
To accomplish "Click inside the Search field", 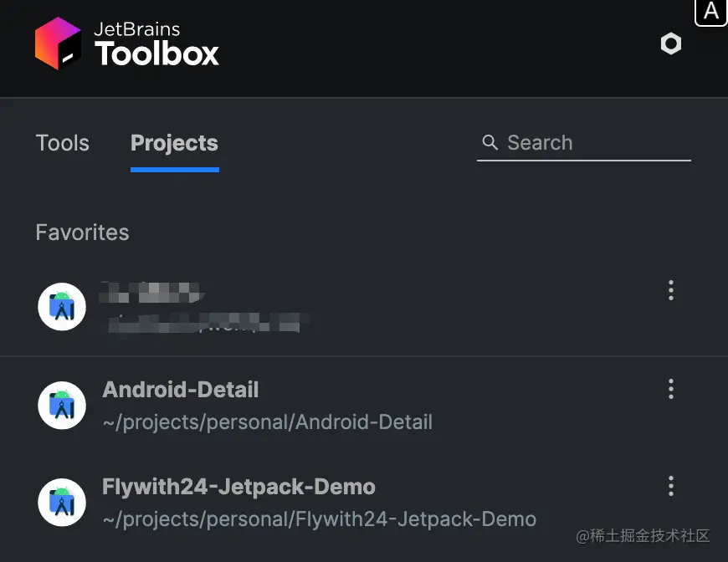I will (577, 142).
